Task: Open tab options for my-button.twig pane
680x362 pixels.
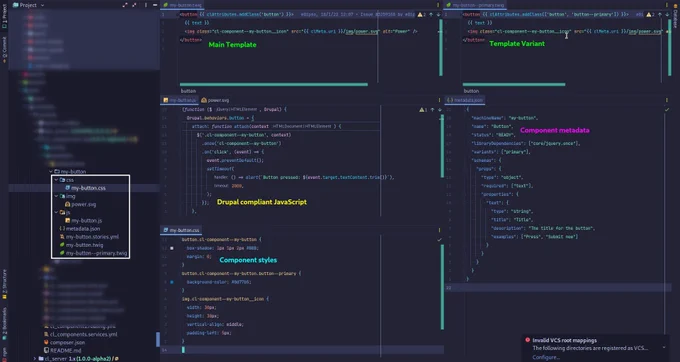Action: tap(438, 5)
